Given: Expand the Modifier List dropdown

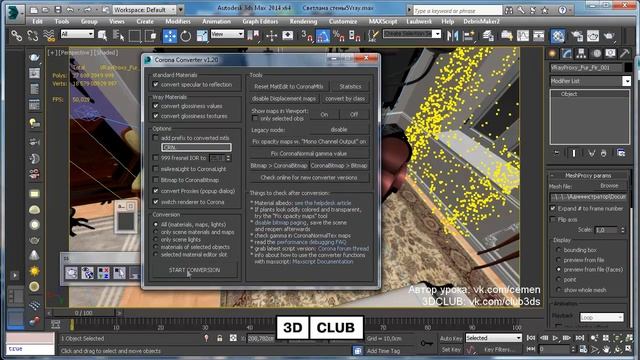Looking at the screenshot, I should [590, 81].
